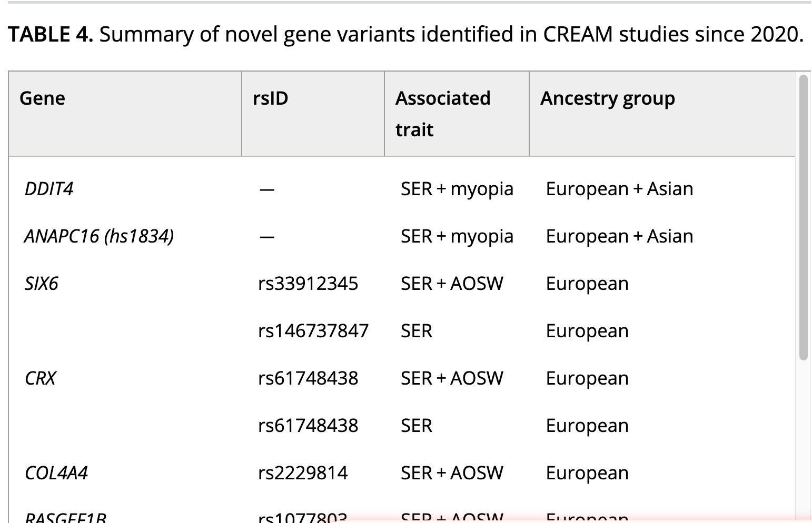Click the rsID column header
This screenshot has width=812, height=523.
(313, 114)
